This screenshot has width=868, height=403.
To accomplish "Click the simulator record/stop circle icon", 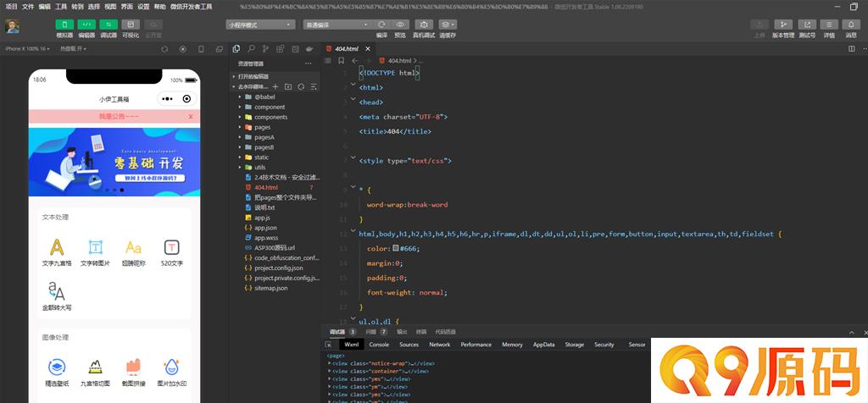I will click(x=183, y=48).
